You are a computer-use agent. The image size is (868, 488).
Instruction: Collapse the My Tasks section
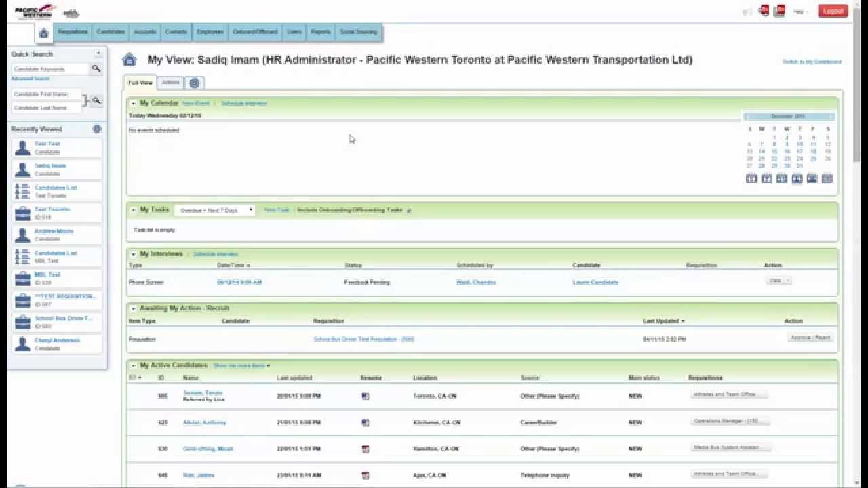click(134, 210)
